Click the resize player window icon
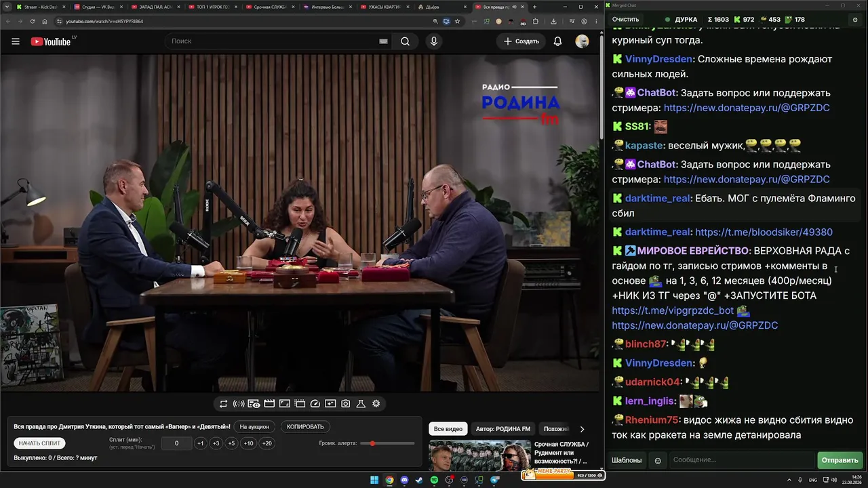This screenshot has width=868, height=488. (284, 404)
